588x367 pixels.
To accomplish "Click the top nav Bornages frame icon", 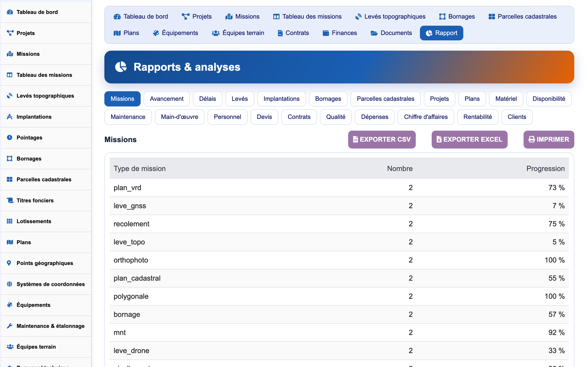I will 442,17.
